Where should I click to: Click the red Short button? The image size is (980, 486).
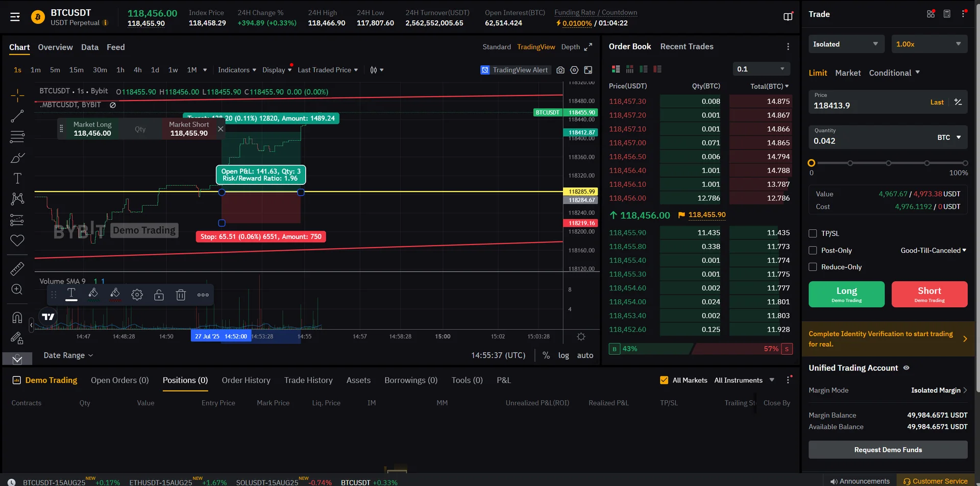click(929, 294)
